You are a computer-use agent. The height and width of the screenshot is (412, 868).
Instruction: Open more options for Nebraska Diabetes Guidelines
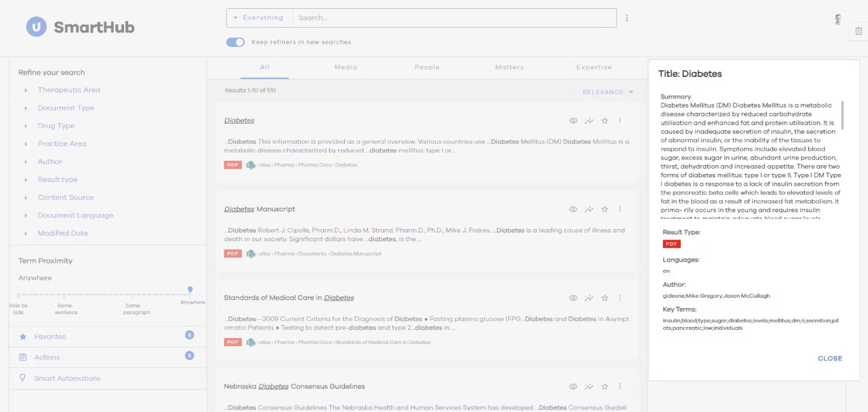(620, 386)
